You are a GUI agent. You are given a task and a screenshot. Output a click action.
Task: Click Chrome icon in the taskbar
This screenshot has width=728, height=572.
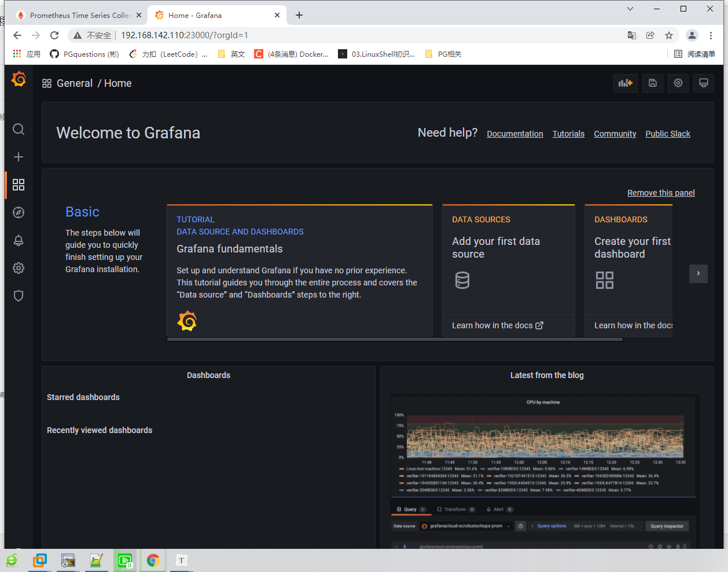pyautogui.click(x=153, y=560)
